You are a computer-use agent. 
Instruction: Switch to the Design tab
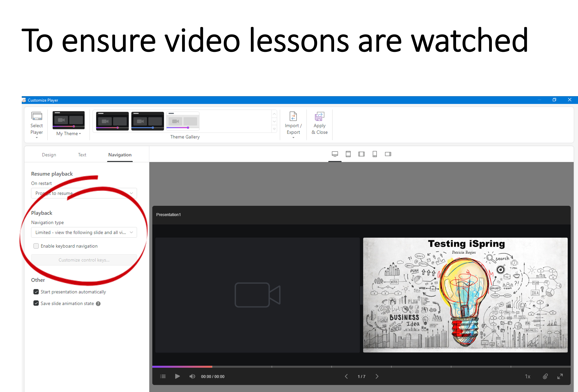[x=49, y=155]
